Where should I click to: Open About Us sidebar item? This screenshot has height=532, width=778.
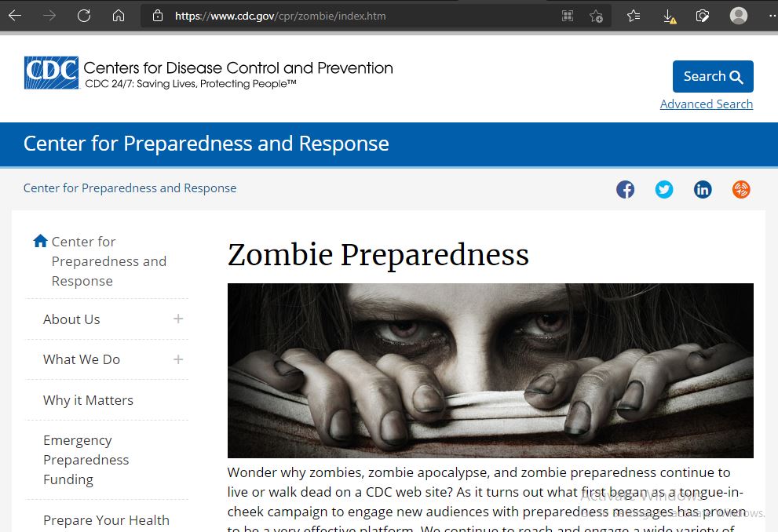(71, 319)
